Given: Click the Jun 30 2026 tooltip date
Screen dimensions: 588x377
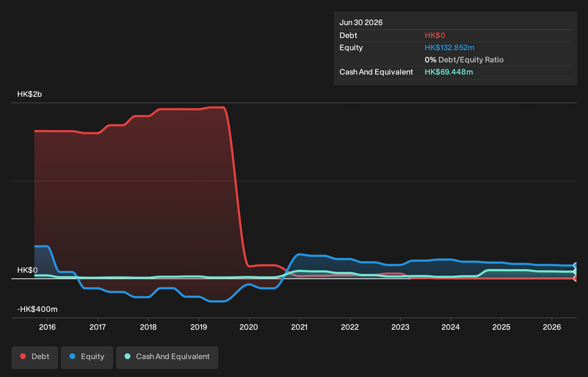Looking at the screenshot, I should [x=361, y=23].
